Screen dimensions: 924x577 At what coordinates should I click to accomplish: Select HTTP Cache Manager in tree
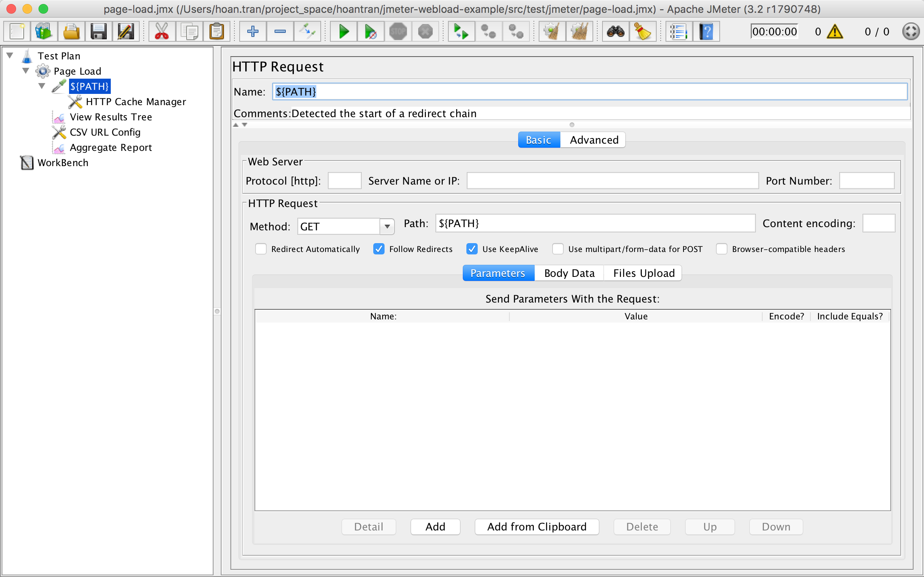136,102
